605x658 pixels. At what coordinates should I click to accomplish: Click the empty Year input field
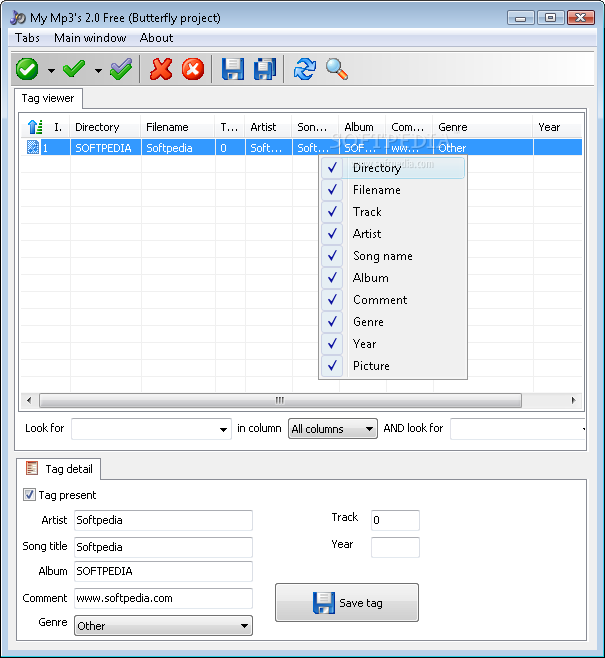coord(395,547)
